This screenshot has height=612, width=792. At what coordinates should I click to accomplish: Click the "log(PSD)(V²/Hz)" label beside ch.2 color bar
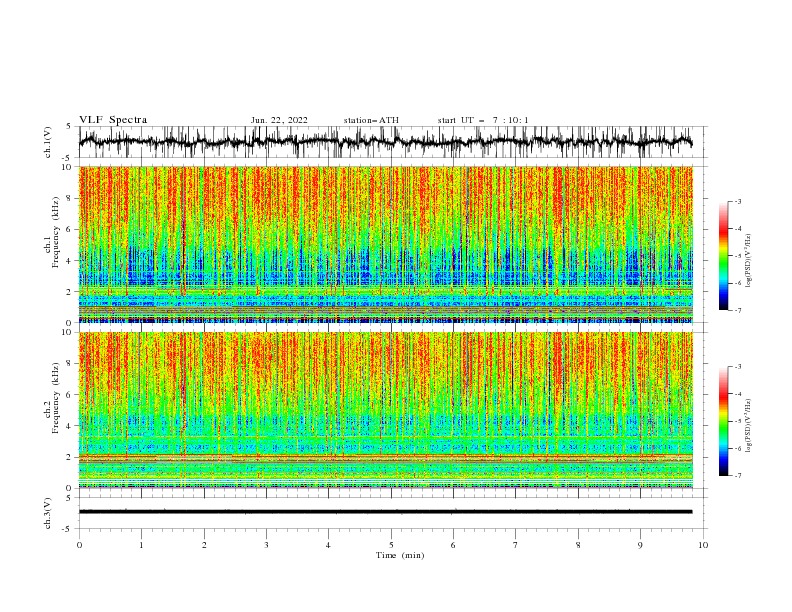pyautogui.click(x=748, y=425)
